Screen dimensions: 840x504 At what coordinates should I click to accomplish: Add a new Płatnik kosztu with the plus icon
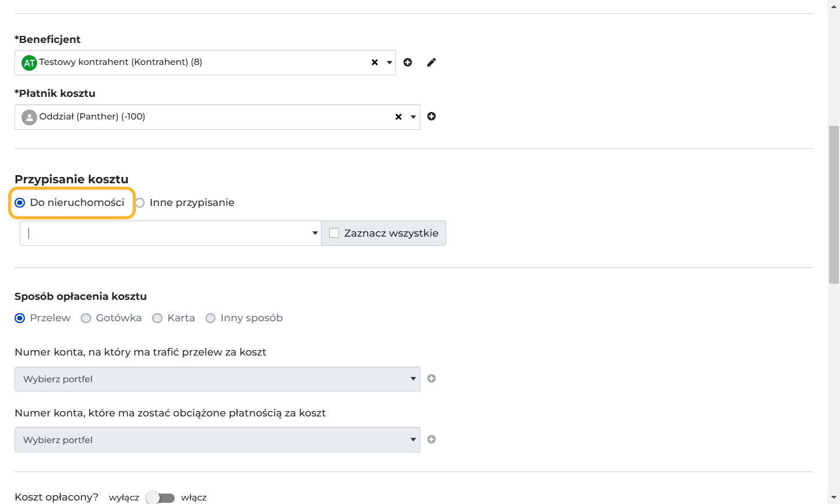tap(431, 117)
